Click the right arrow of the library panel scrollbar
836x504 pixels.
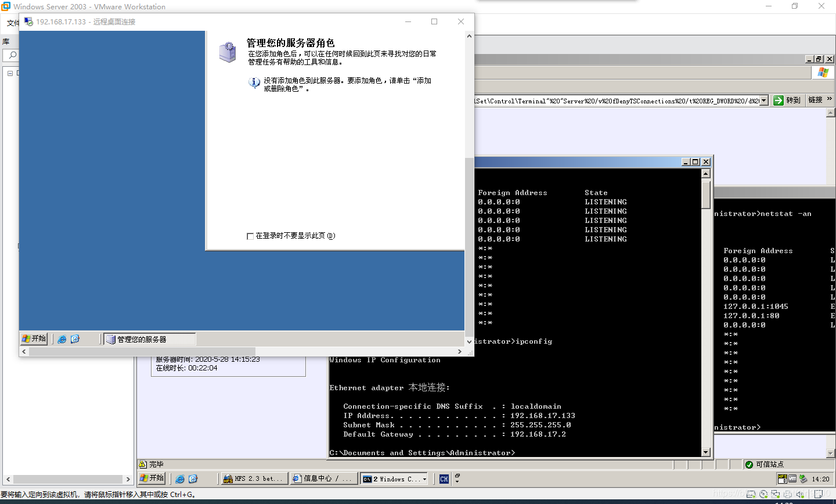point(128,479)
